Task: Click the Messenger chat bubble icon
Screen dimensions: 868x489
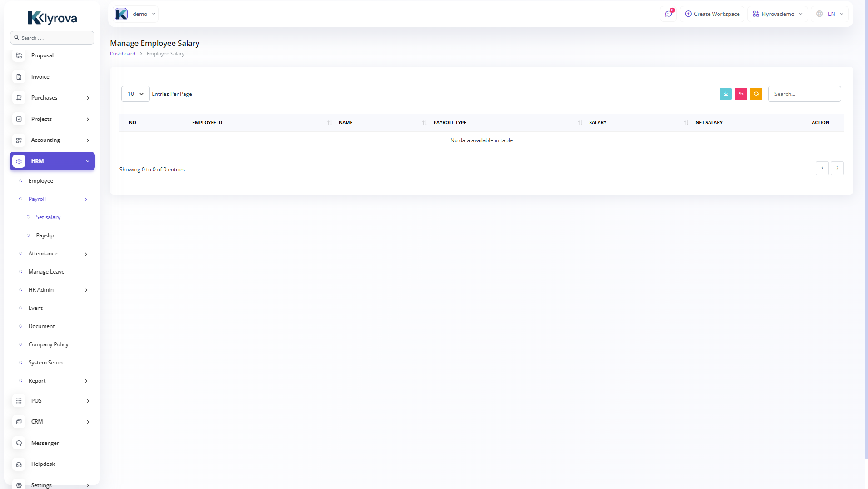Action: click(19, 443)
